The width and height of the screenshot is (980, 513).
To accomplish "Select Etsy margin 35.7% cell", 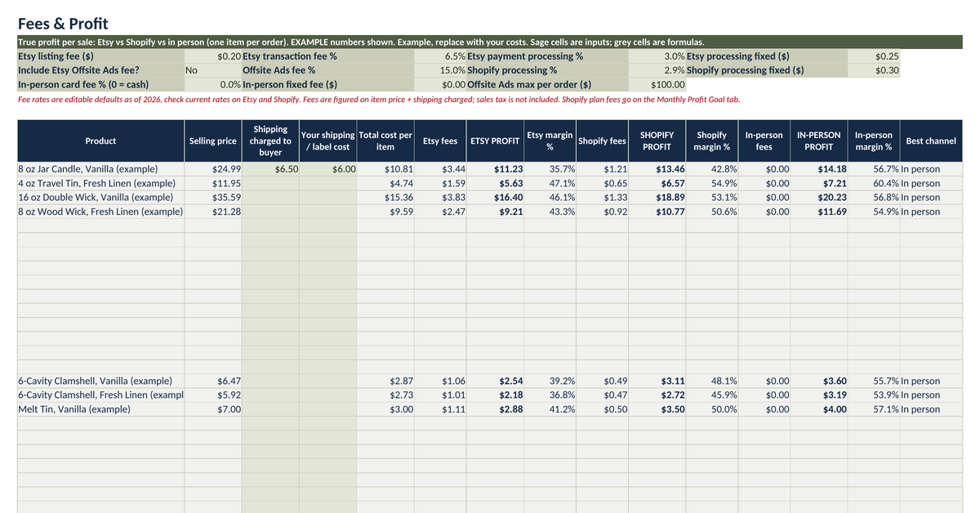I will click(x=550, y=169).
